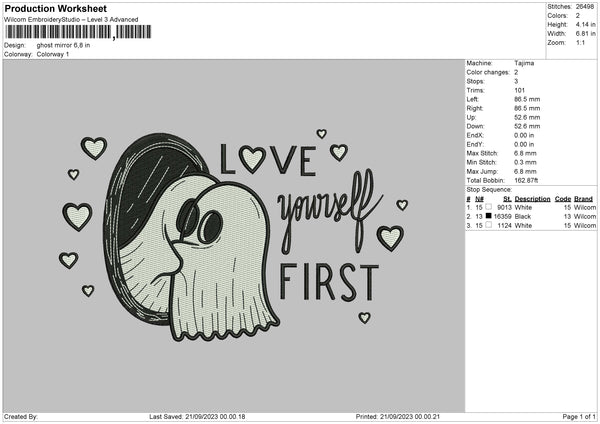Viewport: 600px width, 424px height.
Task: Click the 'Stop Sequence:' heading
Action: (x=489, y=190)
